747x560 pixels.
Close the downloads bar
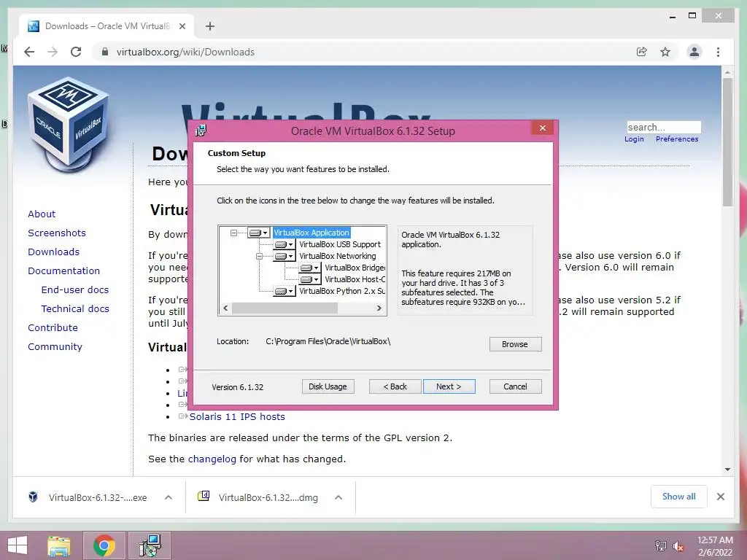[x=720, y=497]
